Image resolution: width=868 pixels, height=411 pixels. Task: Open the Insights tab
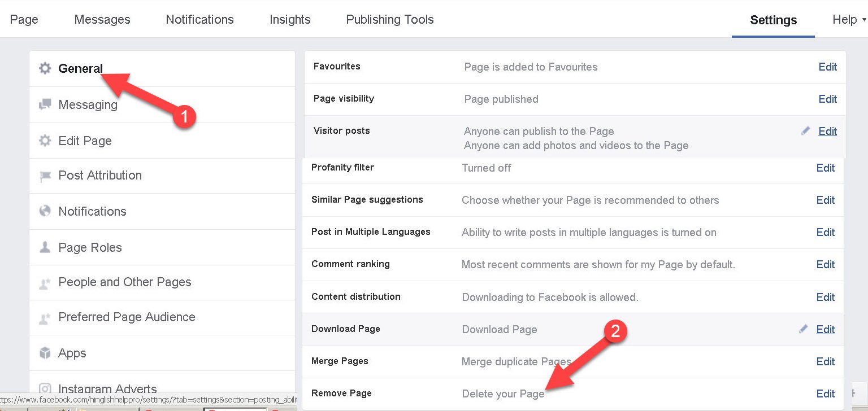click(289, 19)
